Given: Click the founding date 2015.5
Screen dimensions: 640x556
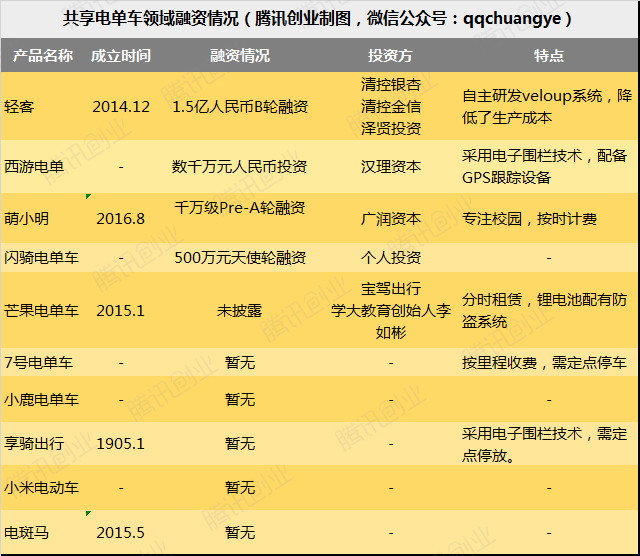Looking at the screenshot, I should point(121,533).
